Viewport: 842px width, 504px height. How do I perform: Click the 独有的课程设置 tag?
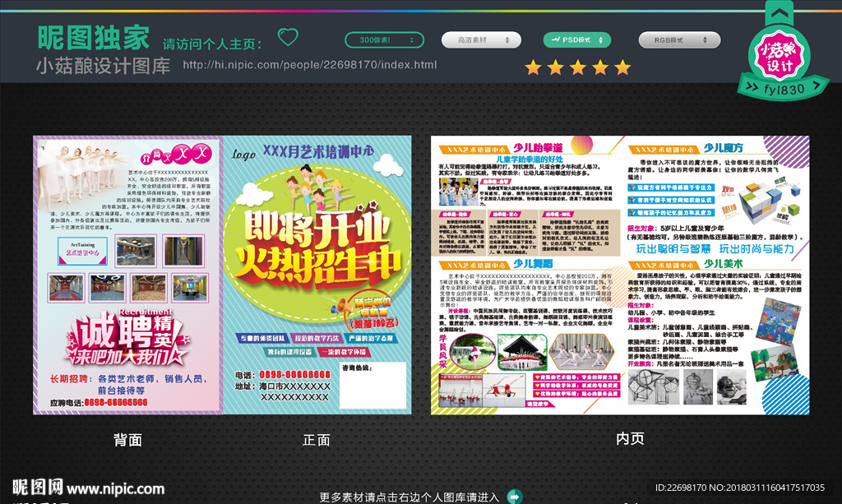coord(290,352)
